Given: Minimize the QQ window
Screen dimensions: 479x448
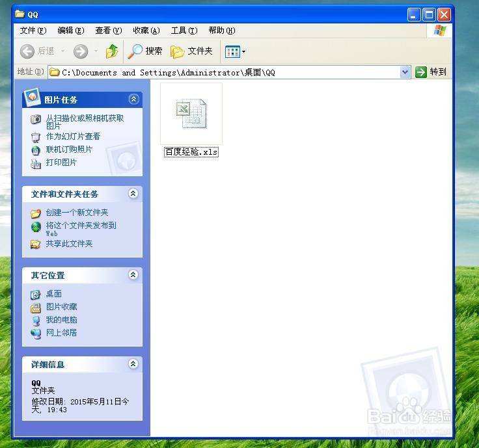Looking at the screenshot, I should tap(414, 15).
